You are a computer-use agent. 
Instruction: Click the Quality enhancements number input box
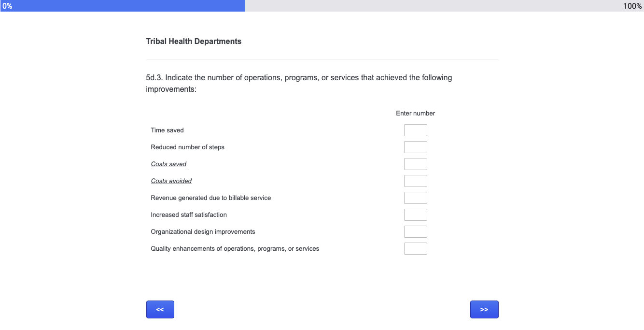coord(415,249)
